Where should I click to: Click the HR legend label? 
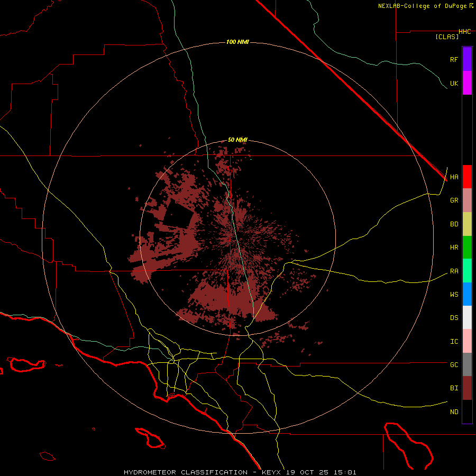click(454, 248)
